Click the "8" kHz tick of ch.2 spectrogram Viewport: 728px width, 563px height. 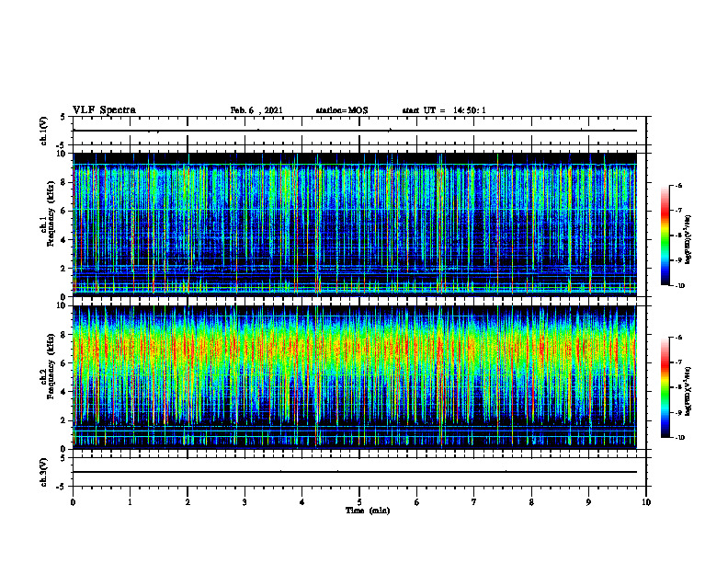point(63,335)
